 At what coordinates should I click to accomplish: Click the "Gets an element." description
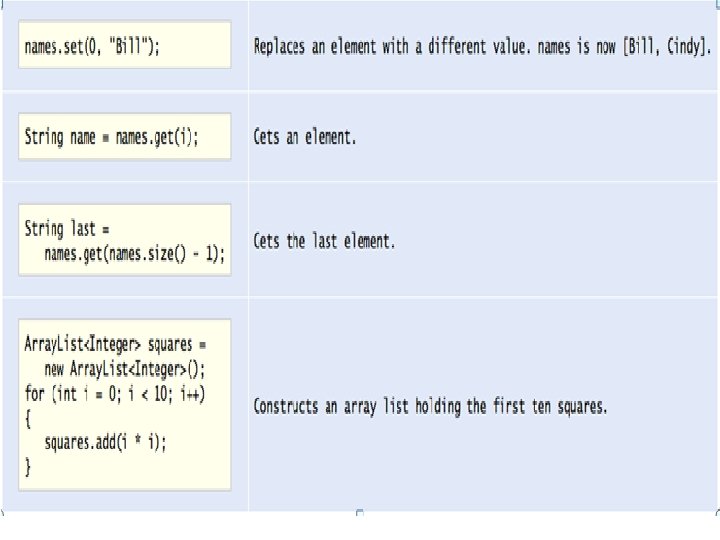(305, 138)
